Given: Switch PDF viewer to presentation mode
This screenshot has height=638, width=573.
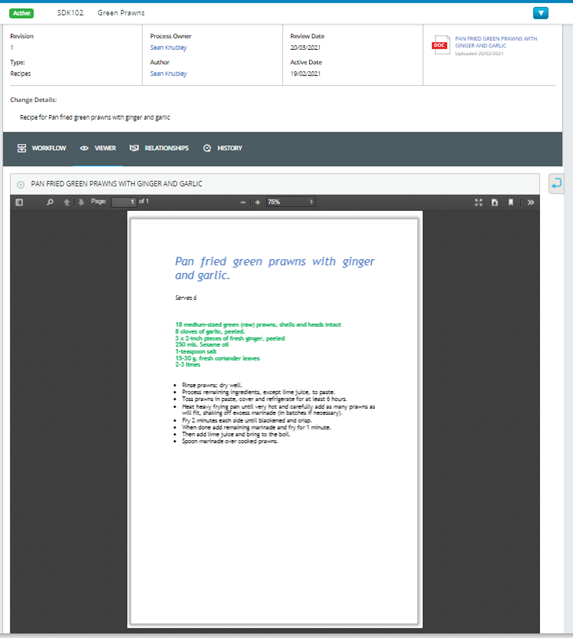Looking at the screenshot, I should 479,202.
